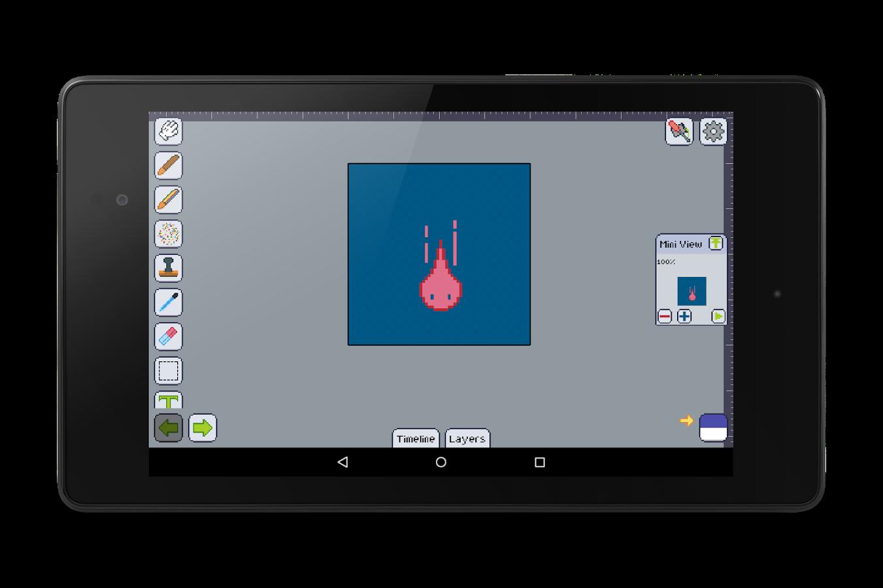This screenshot has width=883, height=588.
Task: Switch to the Layers tab
Action: [x=467, y=438]
